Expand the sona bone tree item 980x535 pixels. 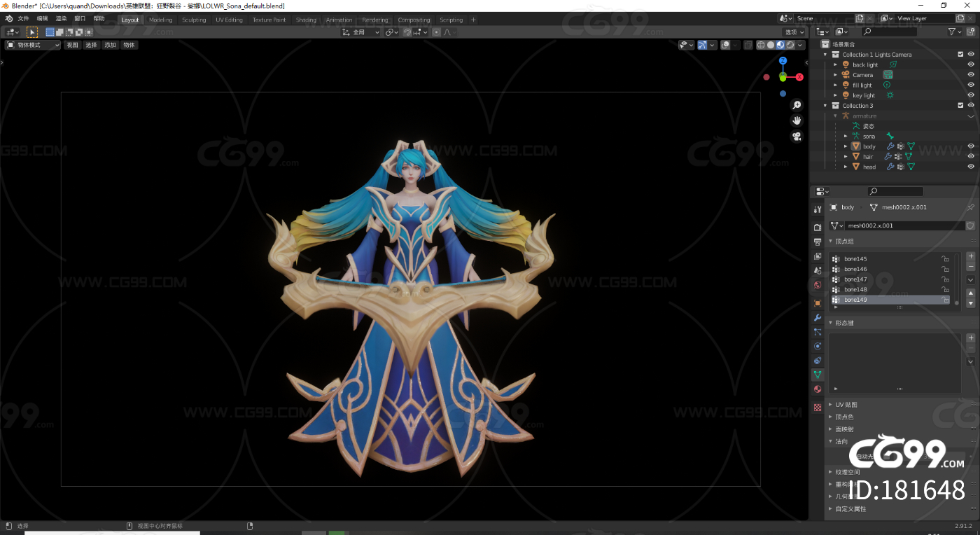tap(846, 136)
